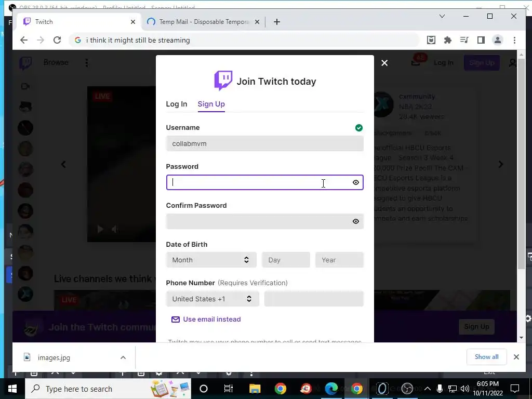Click into the Password field
The width and height of the screenshot is (532, 399).
(x=264, y=182)
